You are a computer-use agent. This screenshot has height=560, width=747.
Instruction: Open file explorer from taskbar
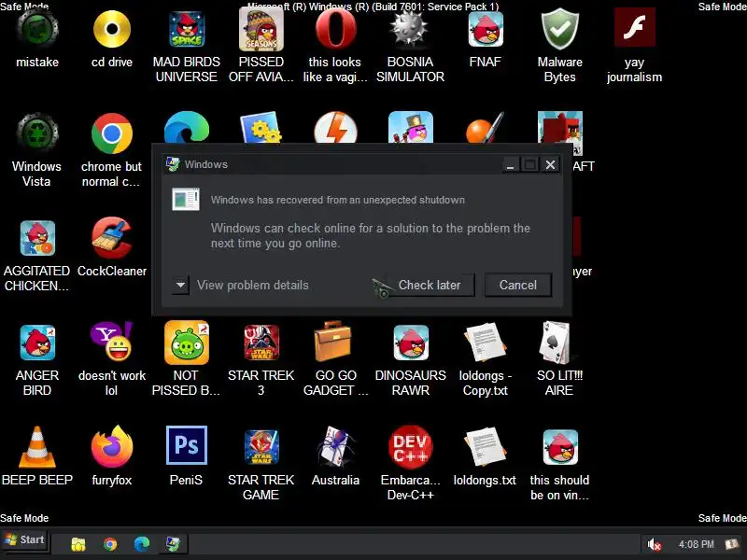78,544
